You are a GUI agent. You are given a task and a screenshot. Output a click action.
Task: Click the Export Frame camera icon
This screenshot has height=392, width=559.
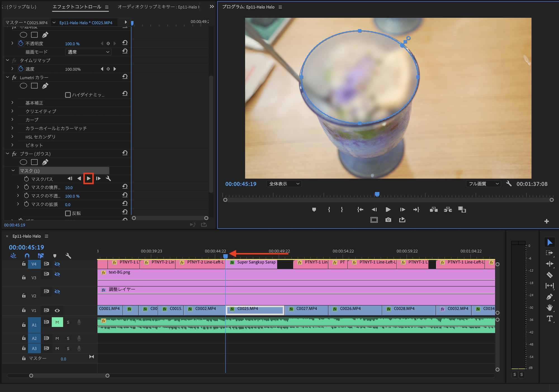pos(388,220)
